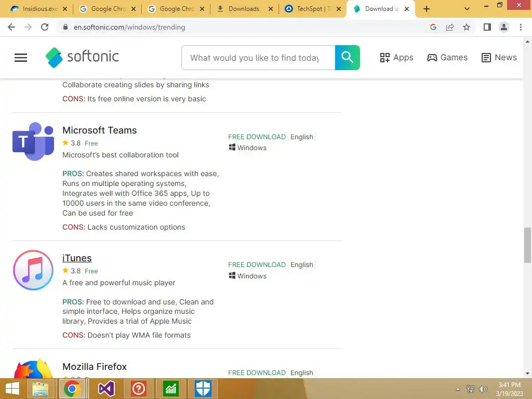
Task: Open the blue shield taskbar app
Action: pyautogui.click(x=203, y=389)
